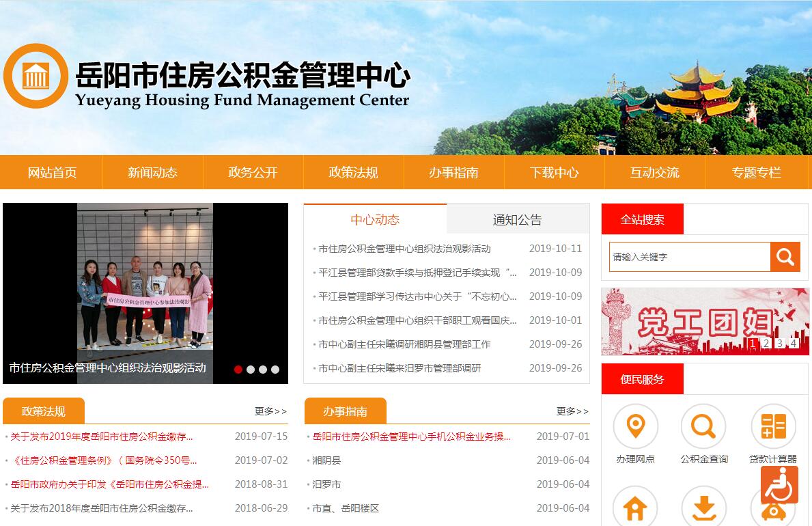Image resolution: width=812 pixels, height=526 pixels.
Task: Click the group photo slideshow image
Action: (145, 287)
